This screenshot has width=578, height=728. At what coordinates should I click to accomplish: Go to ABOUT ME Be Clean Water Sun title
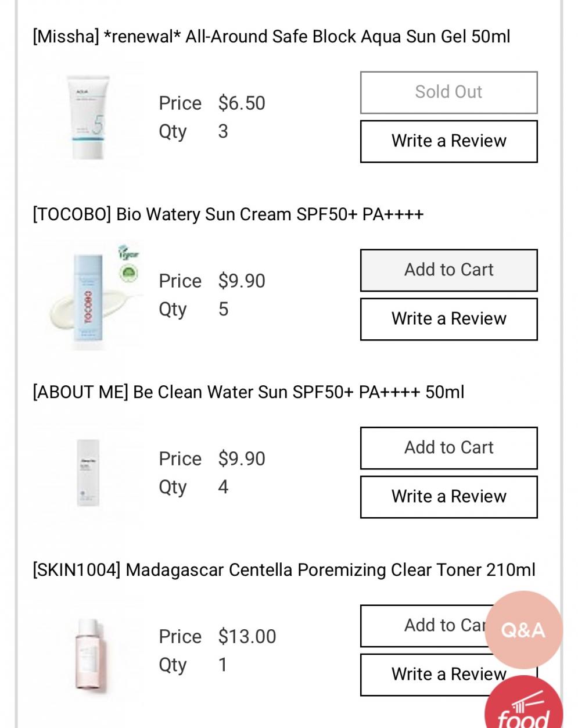click(248, 392)
